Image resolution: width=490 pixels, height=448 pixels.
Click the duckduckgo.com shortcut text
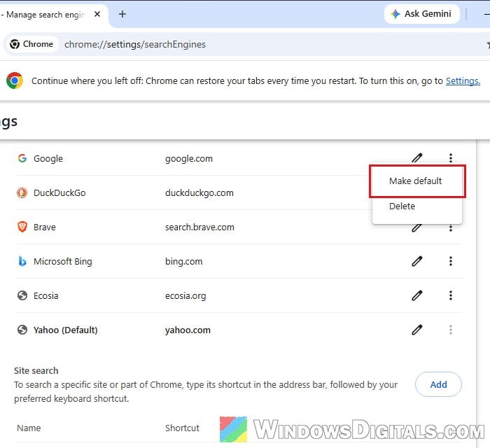[199, 192]
